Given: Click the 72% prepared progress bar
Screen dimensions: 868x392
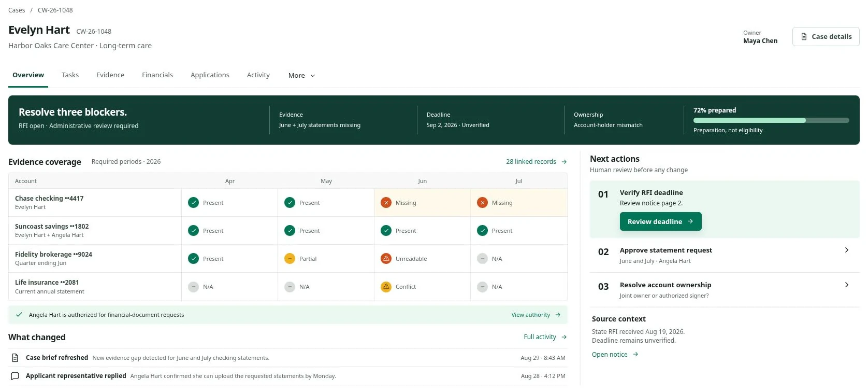Looking at the screenshot, I should (x=771, y=120).
